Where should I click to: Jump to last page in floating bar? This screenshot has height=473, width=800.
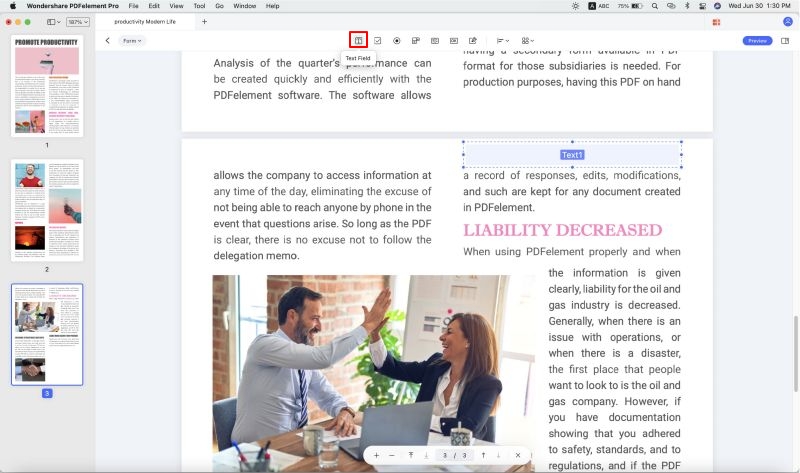coord(426,455)
